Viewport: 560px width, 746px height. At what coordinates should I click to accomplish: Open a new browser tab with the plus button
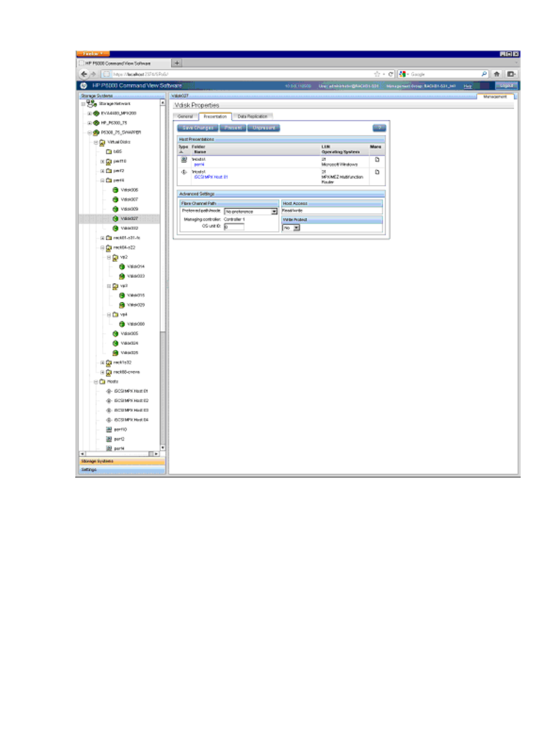(177, 63)
